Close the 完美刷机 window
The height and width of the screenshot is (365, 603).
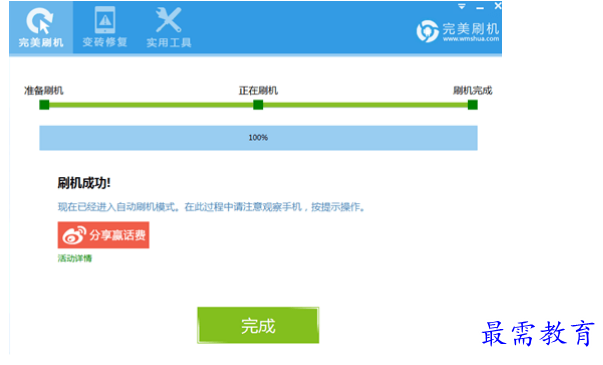pyautogui.click(x=498, y=6)
